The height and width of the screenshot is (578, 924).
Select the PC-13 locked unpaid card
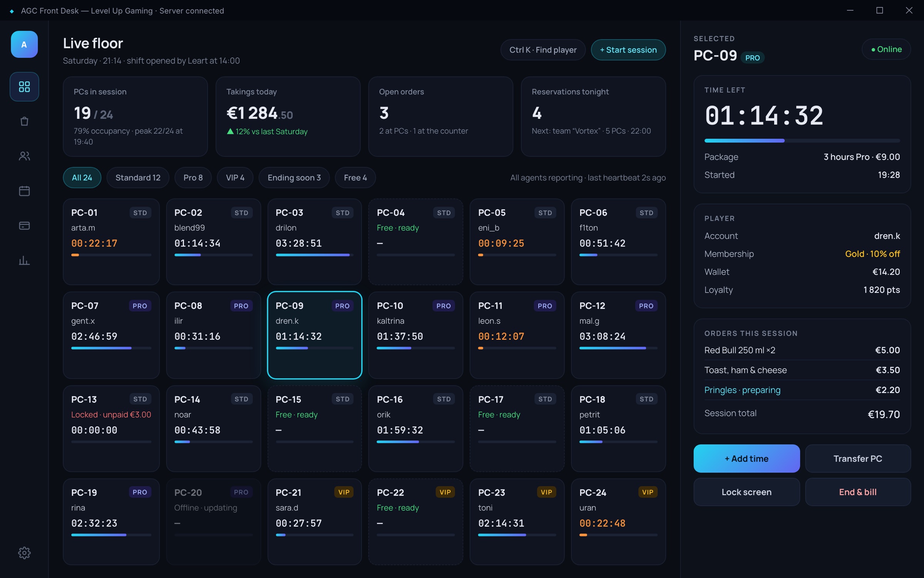(x=111, y=428)
